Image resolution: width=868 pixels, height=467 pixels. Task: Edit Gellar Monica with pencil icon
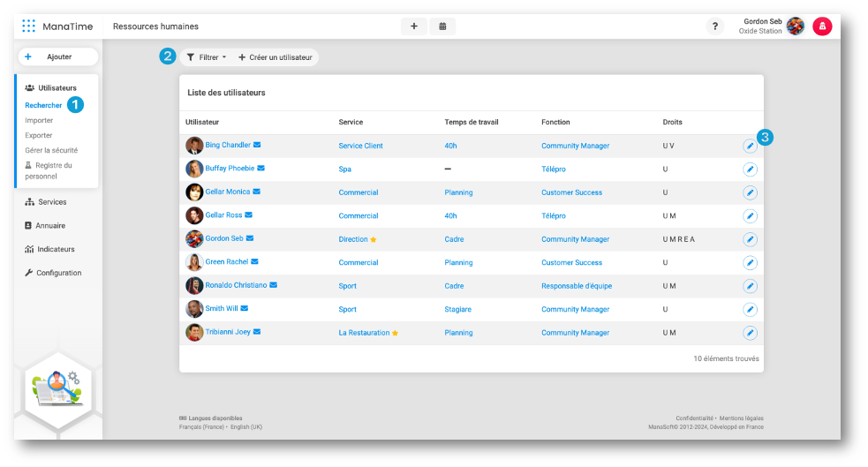(750, 192)
